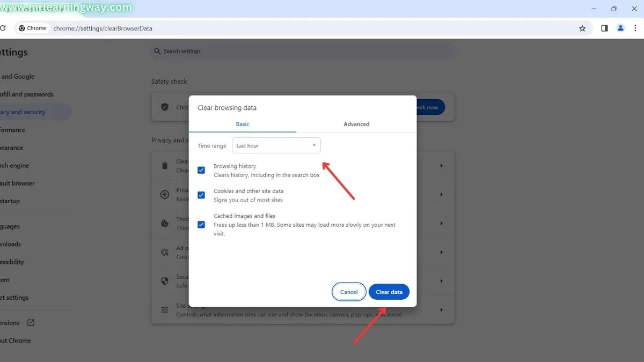Click the magnifier icon in Search settings
This screenshot has height=362, width=644.
157,51
